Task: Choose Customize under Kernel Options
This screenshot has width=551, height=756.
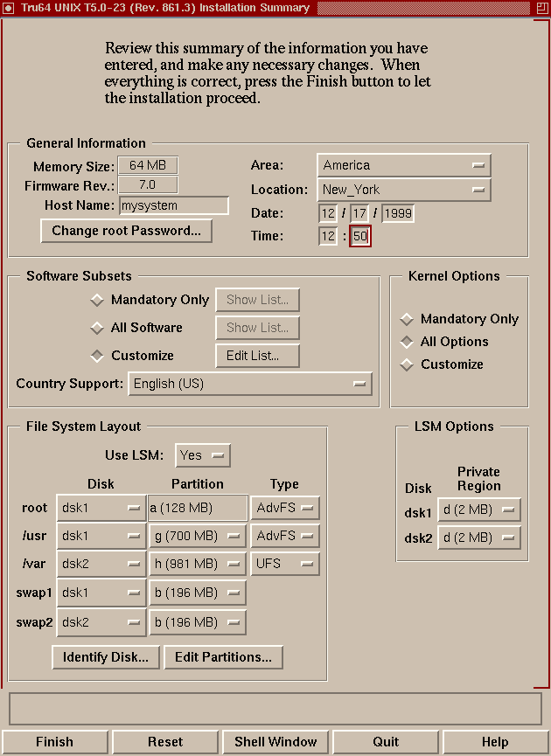Action: point(407,364)
